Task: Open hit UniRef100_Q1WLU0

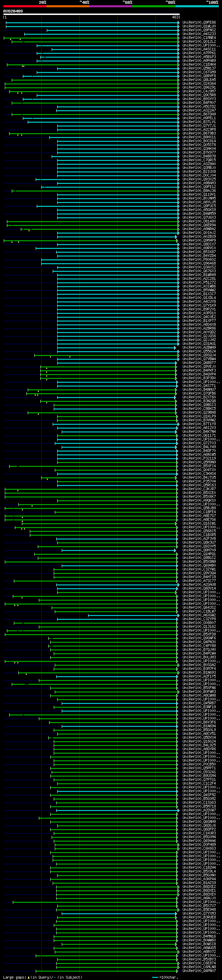Action: [x=199, y=26]
